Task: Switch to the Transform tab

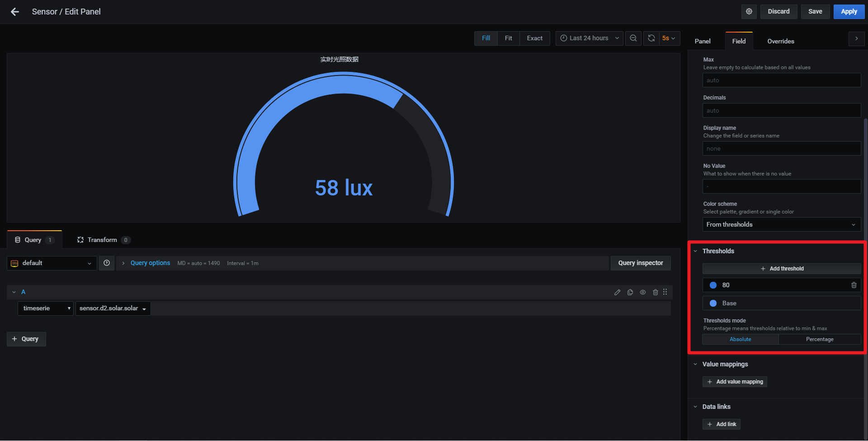Action: pyautogui.click(x=102, y=240)
